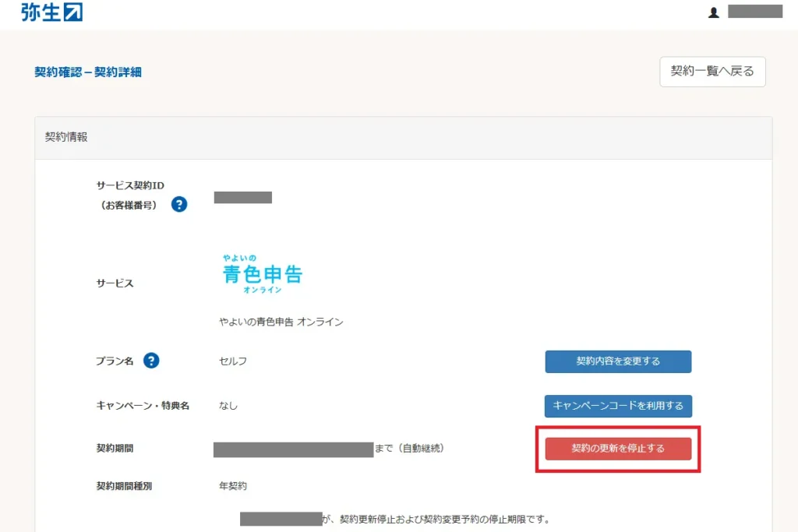Click help icon beside プラン名
Screen dimensions: 798x532
pyautogui.click(x=151, y=361)
